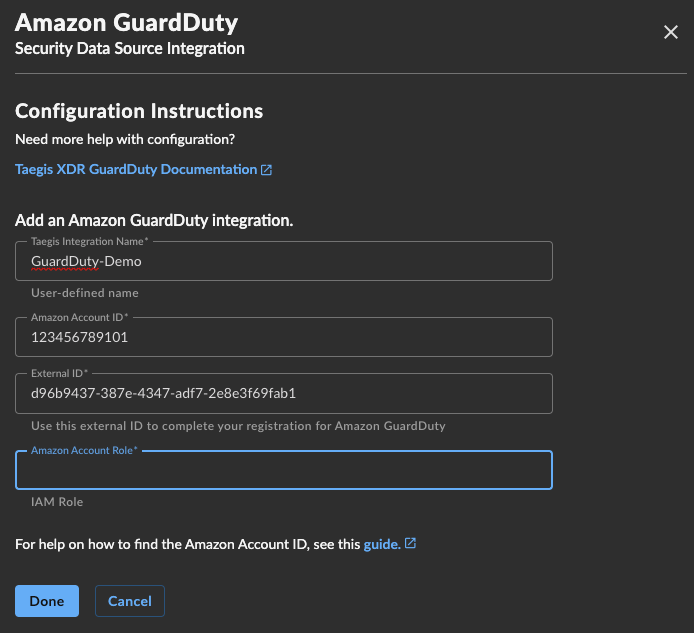Open the Amazon Account ID guide link
694x633 pixels.
pyautogui.click(x=382, y=544)
